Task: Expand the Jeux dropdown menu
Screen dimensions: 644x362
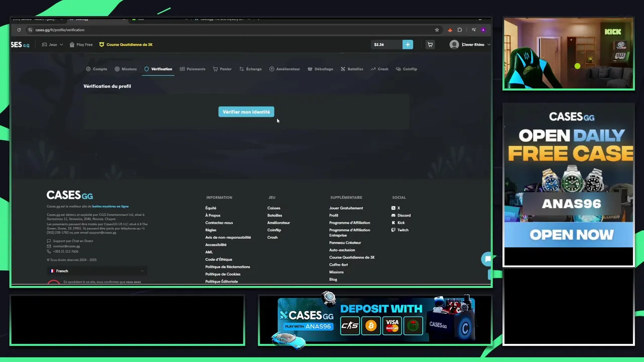Action: (52, 45)
